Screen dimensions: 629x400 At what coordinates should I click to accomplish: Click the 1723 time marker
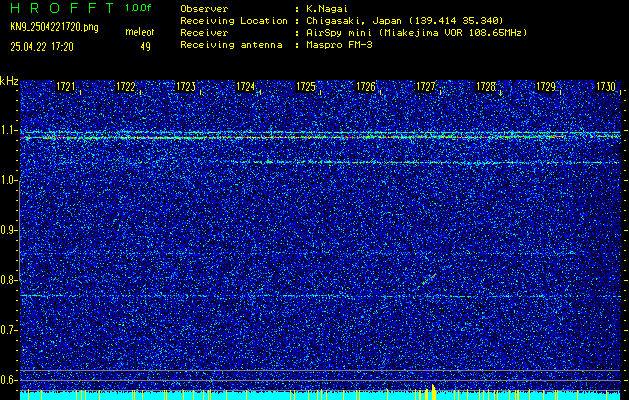pos(186,87)
